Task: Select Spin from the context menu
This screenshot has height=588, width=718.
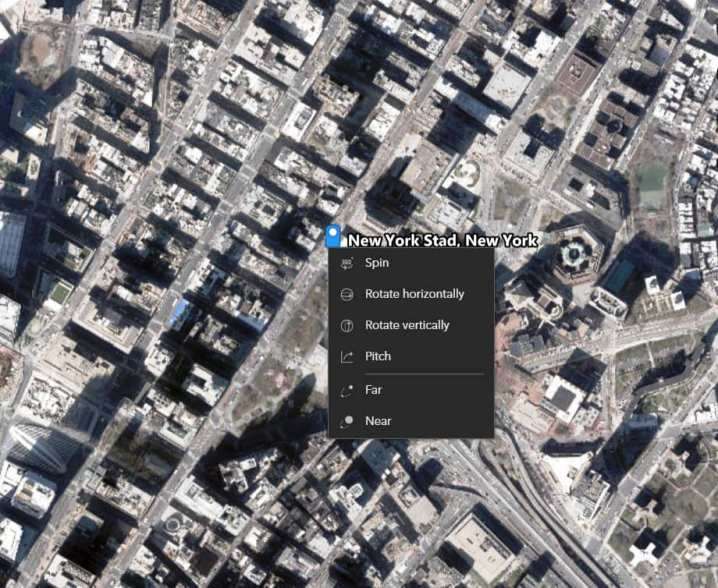Action: [411, 263]
